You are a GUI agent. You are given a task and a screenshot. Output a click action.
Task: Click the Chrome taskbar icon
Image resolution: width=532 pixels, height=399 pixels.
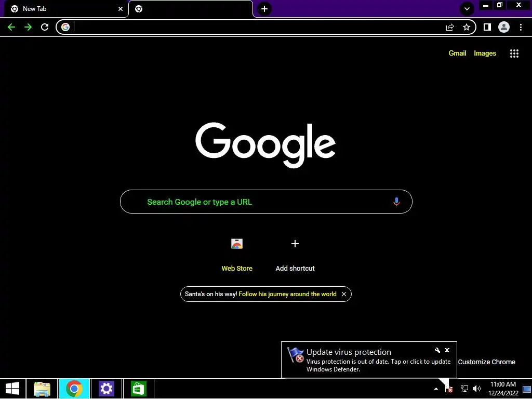click(74, 389)
